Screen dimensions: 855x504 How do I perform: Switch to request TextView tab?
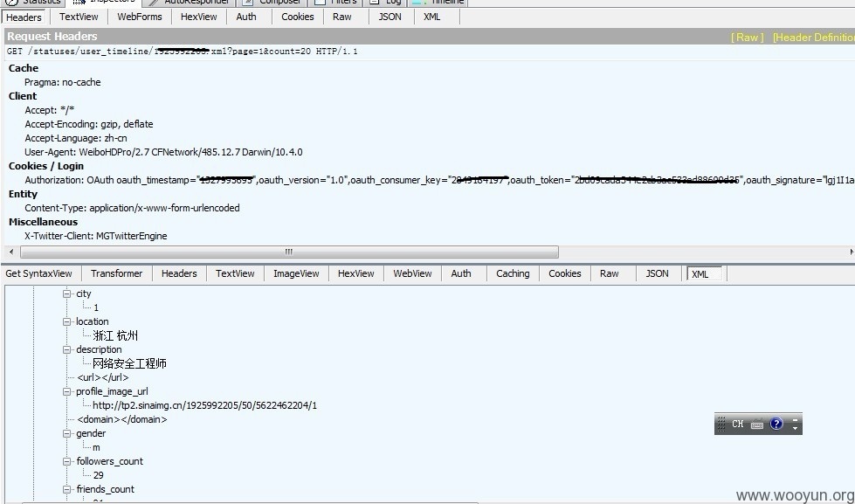pyautogui.click(x=79, y=17)
